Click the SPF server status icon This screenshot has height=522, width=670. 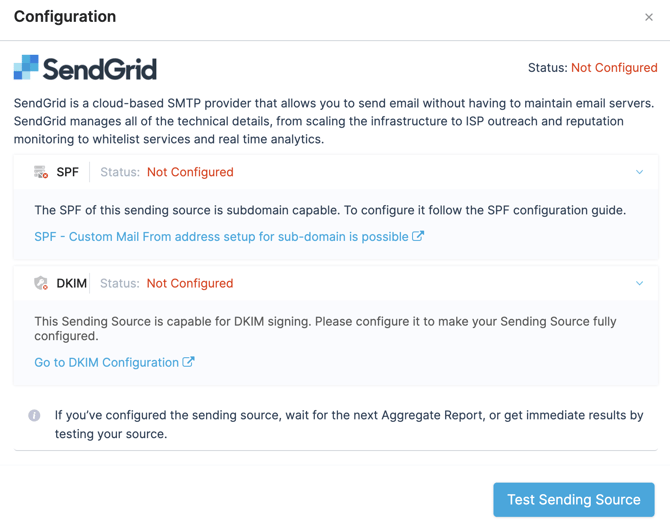click(41, 172)
